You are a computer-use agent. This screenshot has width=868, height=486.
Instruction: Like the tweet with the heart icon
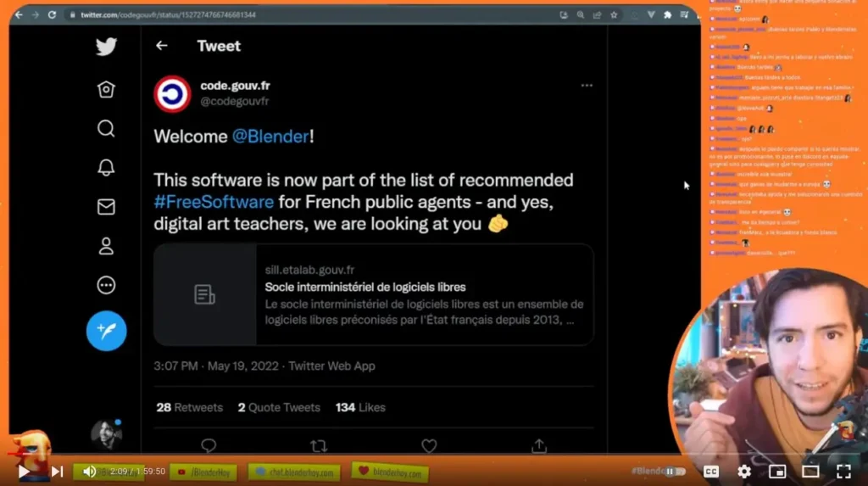[429, 445]
